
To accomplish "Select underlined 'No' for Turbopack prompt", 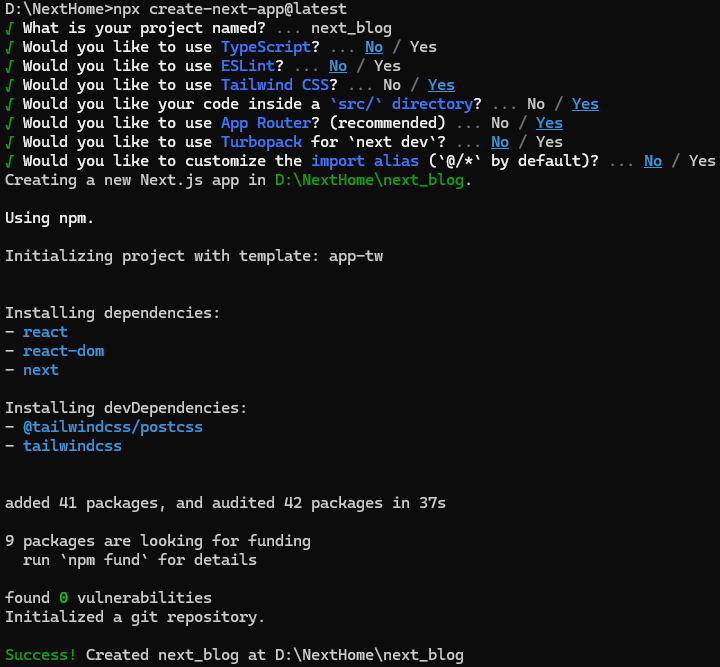I will [x=500, y=142].
